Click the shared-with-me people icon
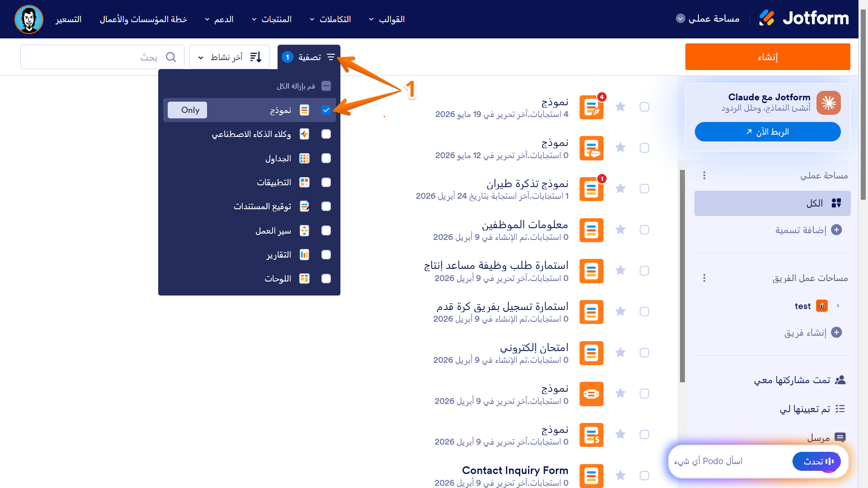Image resolution: width=868 pixels, height=488 pixels. click(840, 380)
